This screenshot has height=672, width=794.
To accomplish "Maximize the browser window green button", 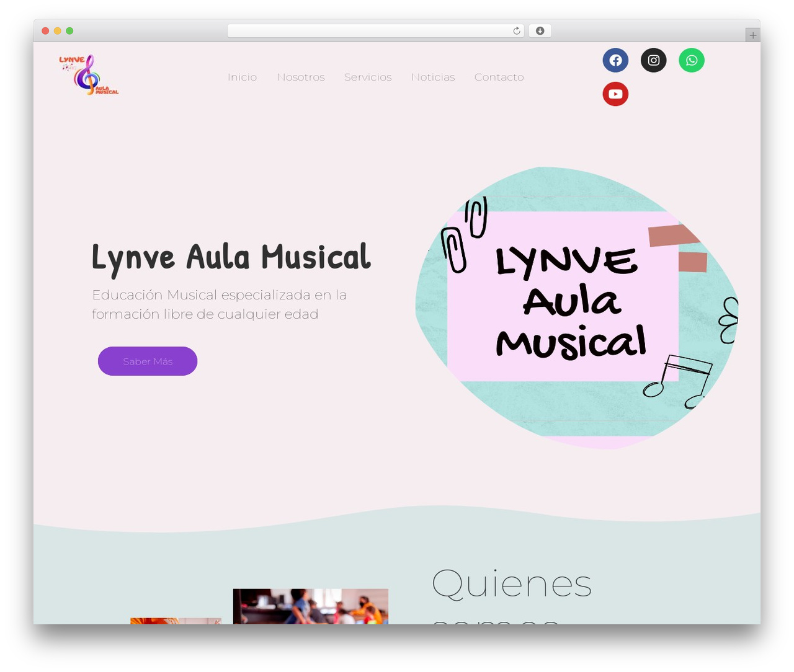I will tap(69, 31).
